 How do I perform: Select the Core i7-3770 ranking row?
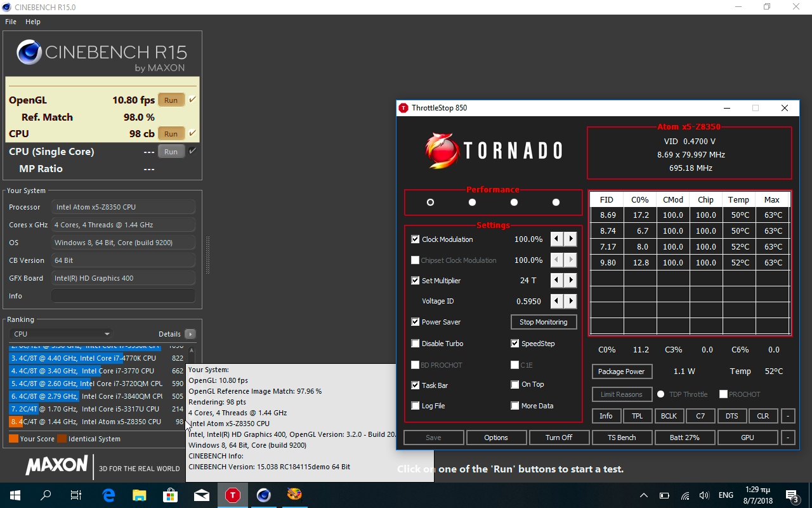[x=96, y=371]
